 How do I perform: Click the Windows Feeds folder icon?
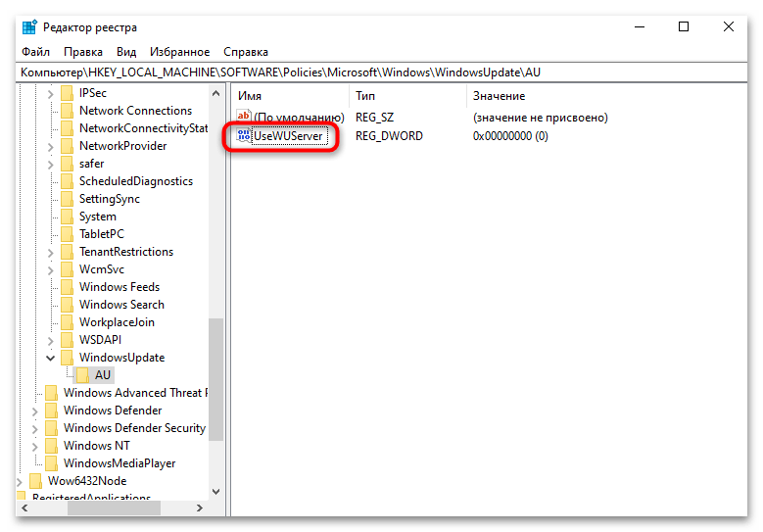click(68, 287)
